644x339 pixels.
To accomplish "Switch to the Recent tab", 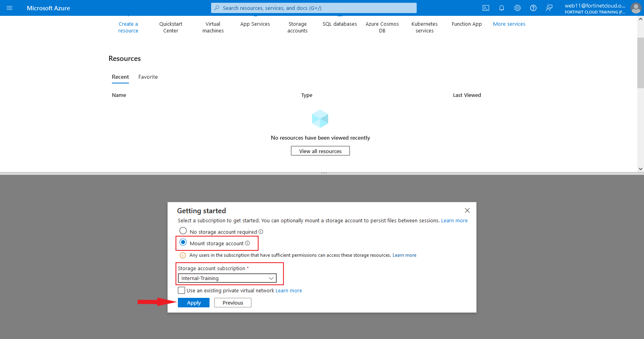I will click(120, 77).
